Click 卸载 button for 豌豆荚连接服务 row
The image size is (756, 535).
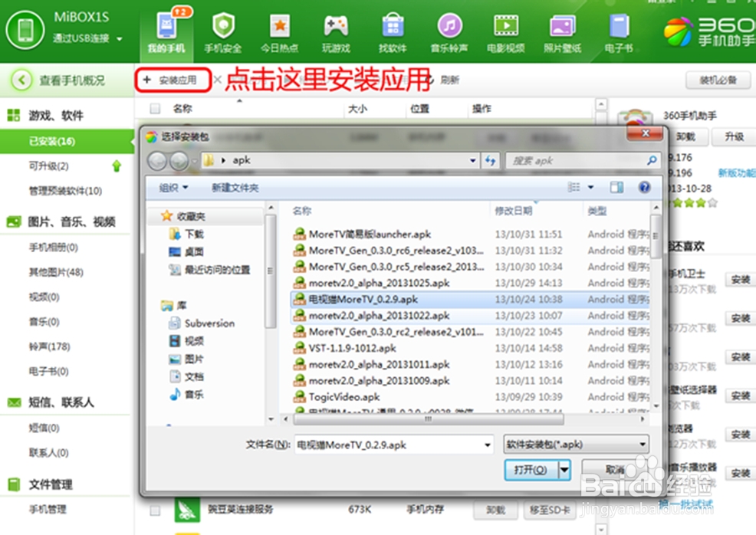tap(495, 510)
